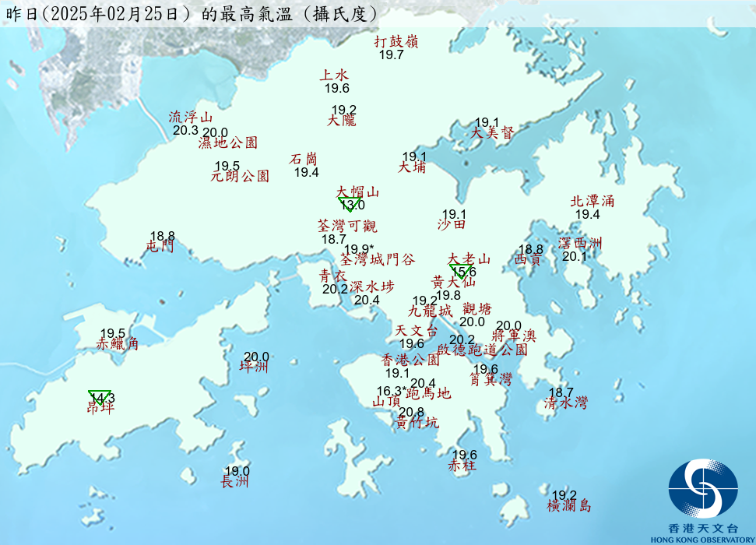
Task: Click the 流浮山 station name
Action: [x=191, y=118]
